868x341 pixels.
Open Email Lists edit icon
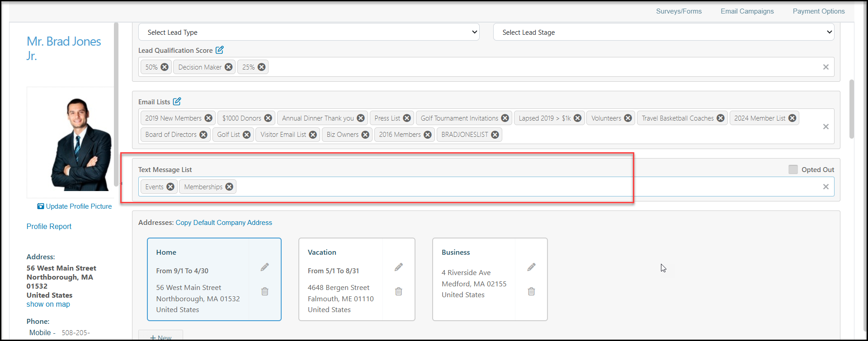pyautogui.click(x=177, y=102)
